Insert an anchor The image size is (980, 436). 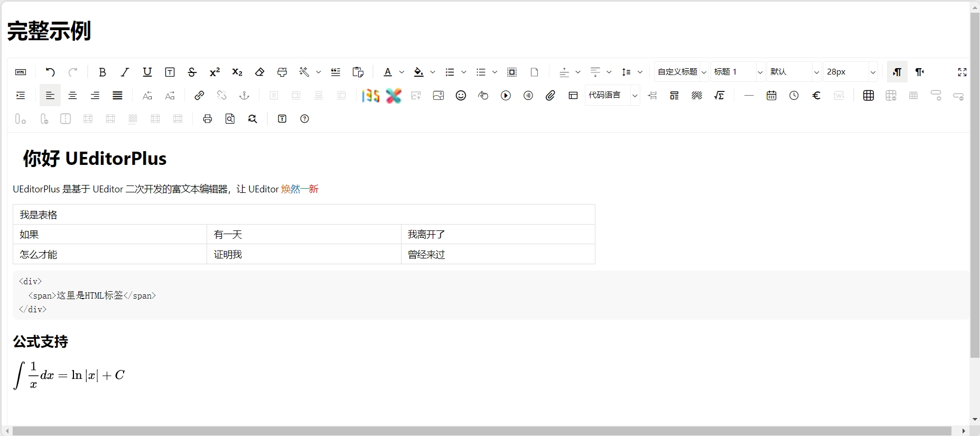[244, 96]
